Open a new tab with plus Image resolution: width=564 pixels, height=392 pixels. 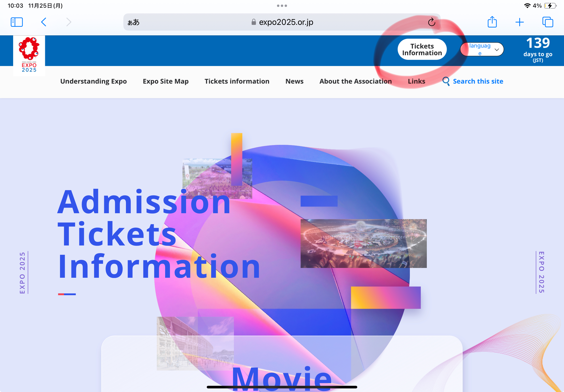(520, 22)
